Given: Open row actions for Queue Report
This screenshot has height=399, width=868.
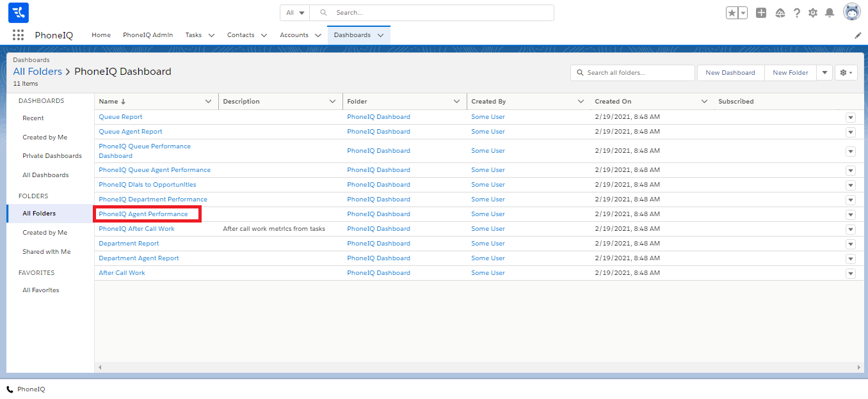Looking at the screenshot, I should [851, 118].
